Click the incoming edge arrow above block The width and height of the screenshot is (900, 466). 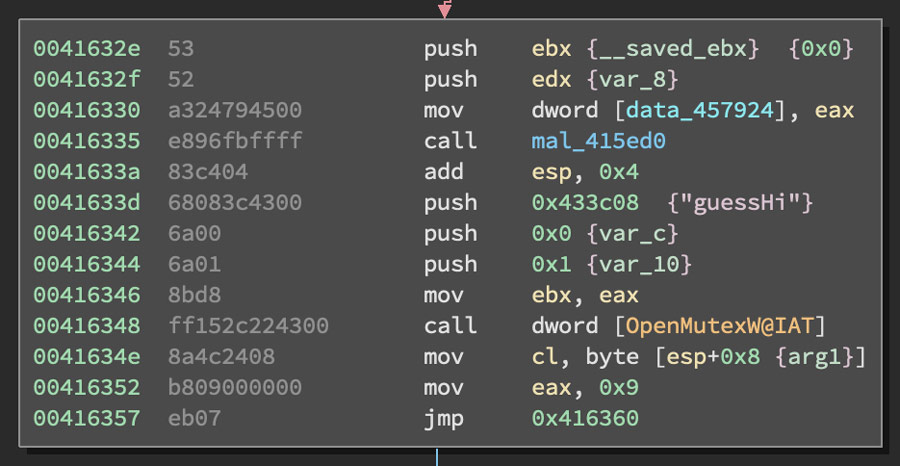point(445,10)
